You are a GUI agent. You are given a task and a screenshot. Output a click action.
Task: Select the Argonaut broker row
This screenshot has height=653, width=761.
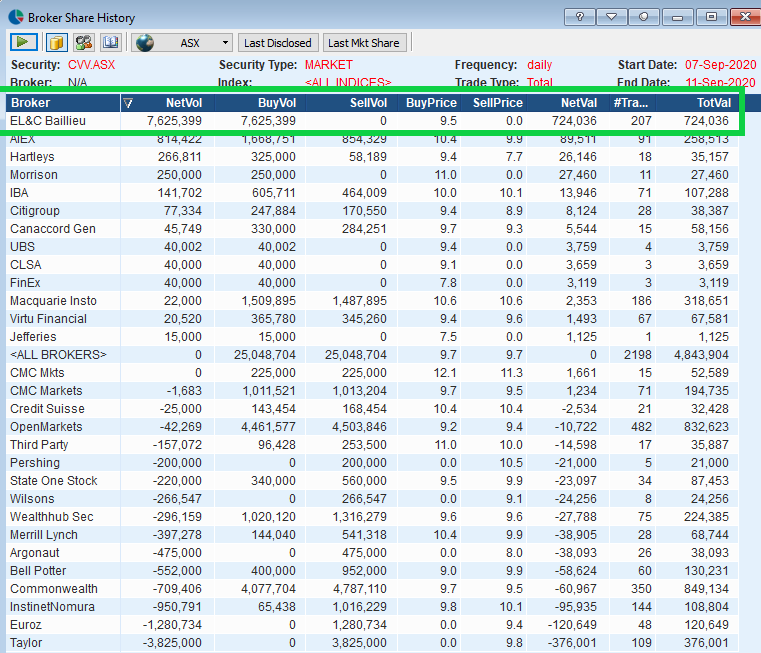click(x=372, y=552)
